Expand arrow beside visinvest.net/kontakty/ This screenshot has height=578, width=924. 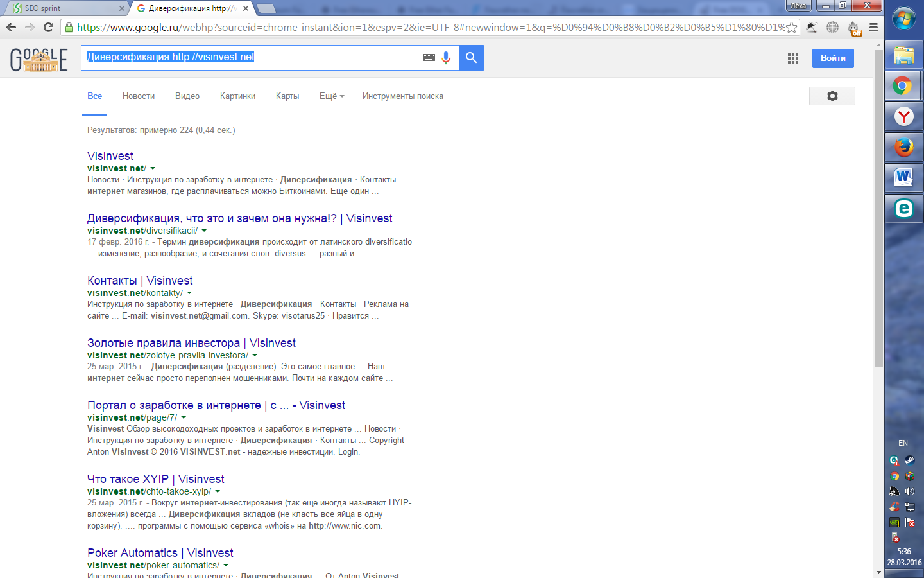(189, 293)
